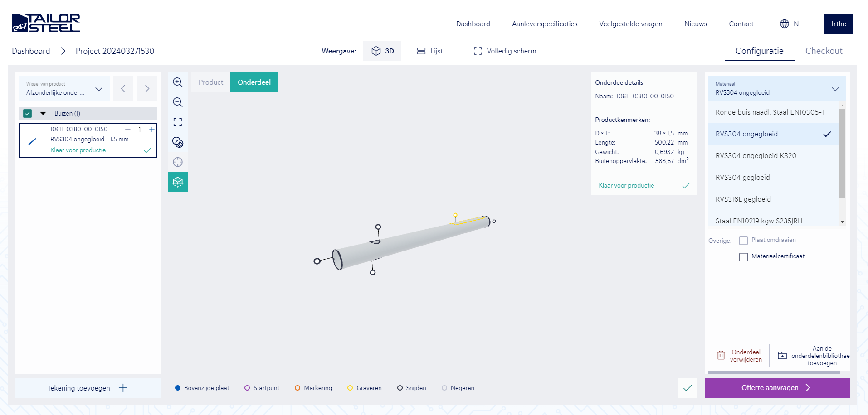
Task: Collapse the Buizen tree group arrow
Action: tap(43, 113)
